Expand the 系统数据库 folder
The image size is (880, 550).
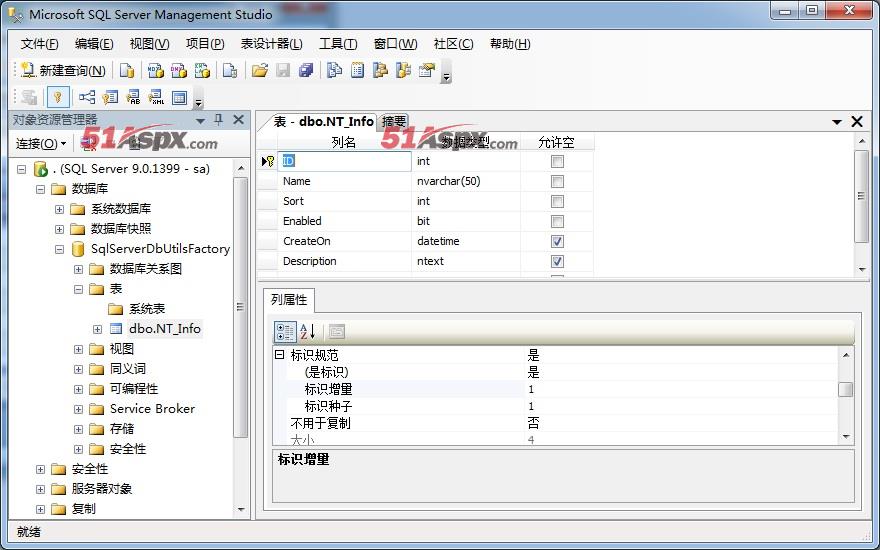coord(59,209)
